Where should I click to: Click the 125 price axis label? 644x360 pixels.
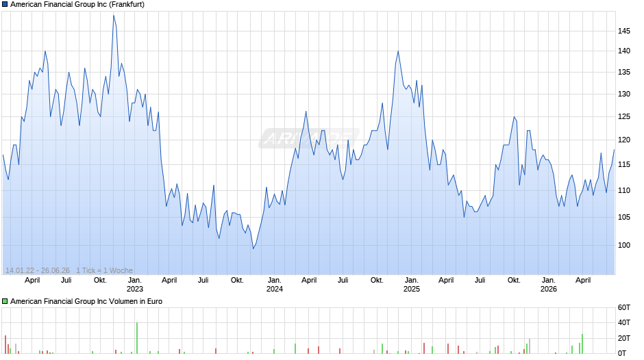[x=624, y=116]
